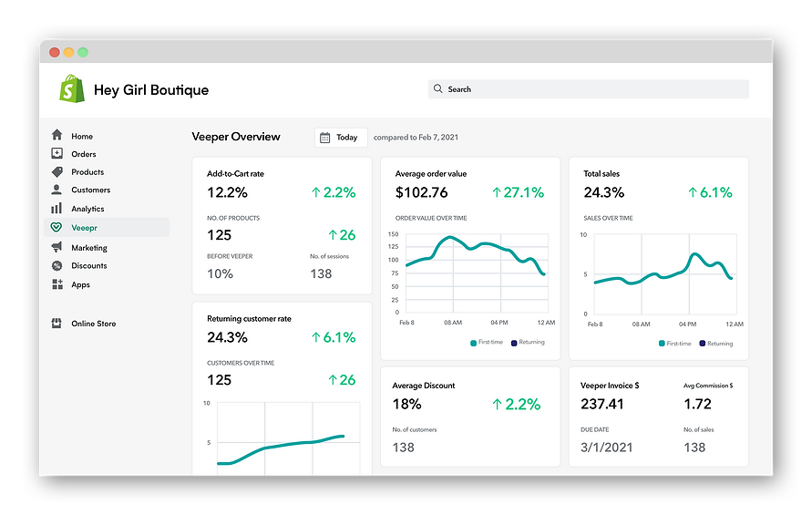Click the sales over time line chart

click(x=665, y=273)
